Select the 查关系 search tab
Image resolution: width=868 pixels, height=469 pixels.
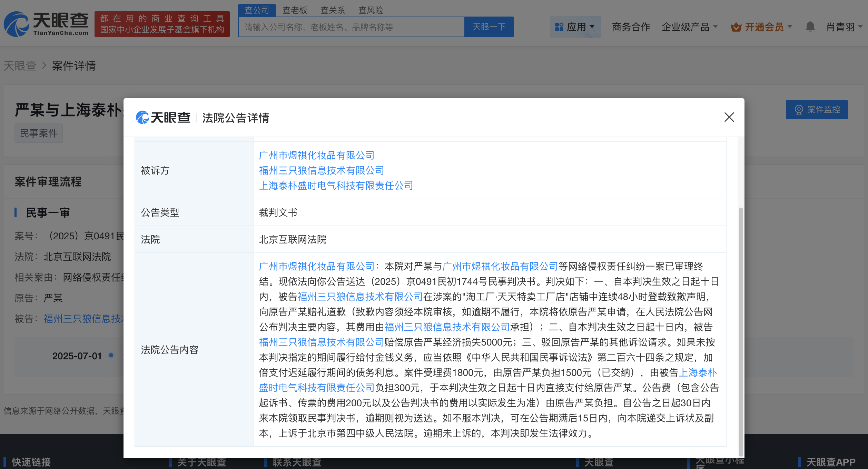(333, 10)
